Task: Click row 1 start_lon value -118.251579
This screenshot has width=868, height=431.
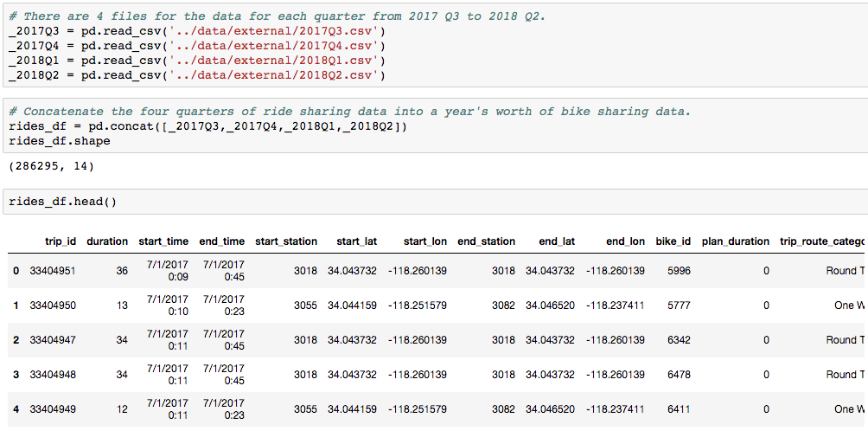Action: click(x=418, y=306)
